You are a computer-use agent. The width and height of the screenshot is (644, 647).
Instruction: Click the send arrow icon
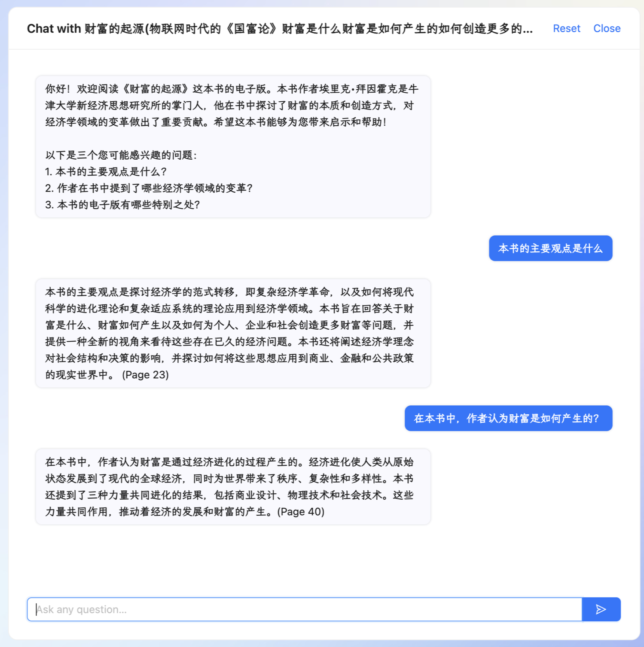(601, 609)
